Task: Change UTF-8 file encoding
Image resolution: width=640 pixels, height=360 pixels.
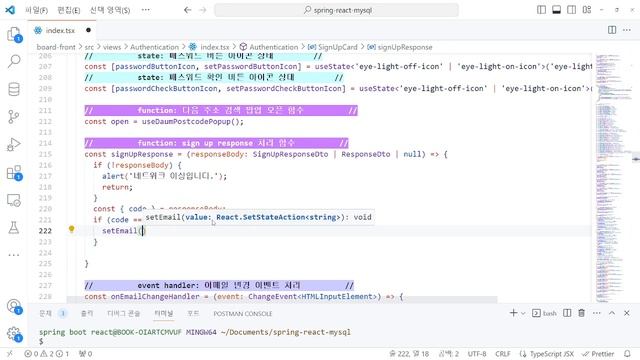Action: coord(477,354)
